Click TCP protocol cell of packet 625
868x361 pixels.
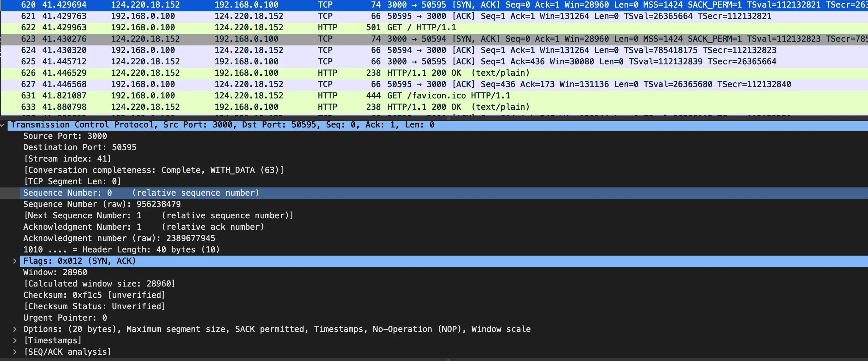tap(325, 62)
